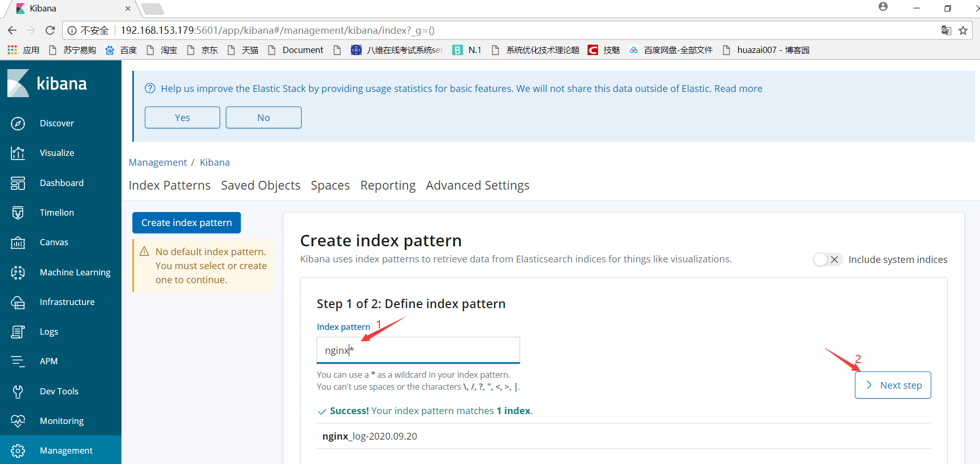Click the Create index pattern button
The width and height of the screenshot is (980, 464).
(x=186, y=222)
